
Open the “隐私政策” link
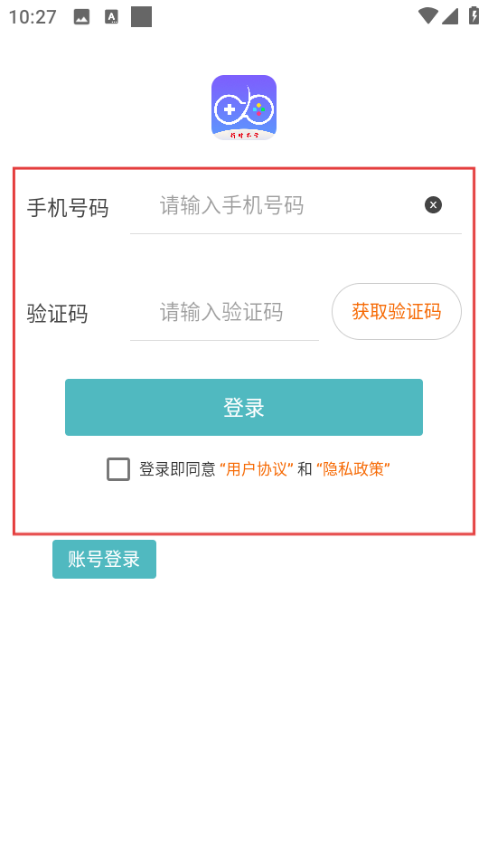click(x=353, y=469)
